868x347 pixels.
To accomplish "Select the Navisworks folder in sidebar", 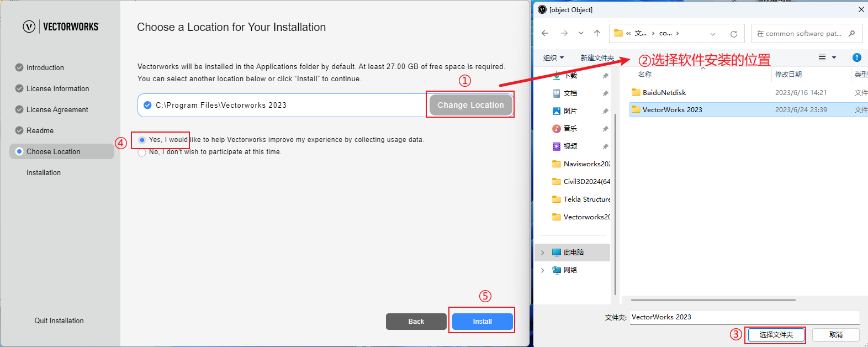I will [x=581, y=164].
